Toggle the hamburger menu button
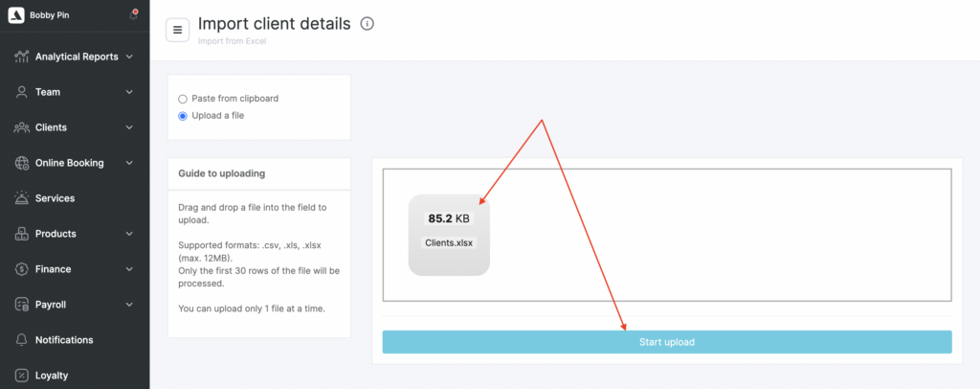This screenshot has width=980, height=389. point(178,30)
